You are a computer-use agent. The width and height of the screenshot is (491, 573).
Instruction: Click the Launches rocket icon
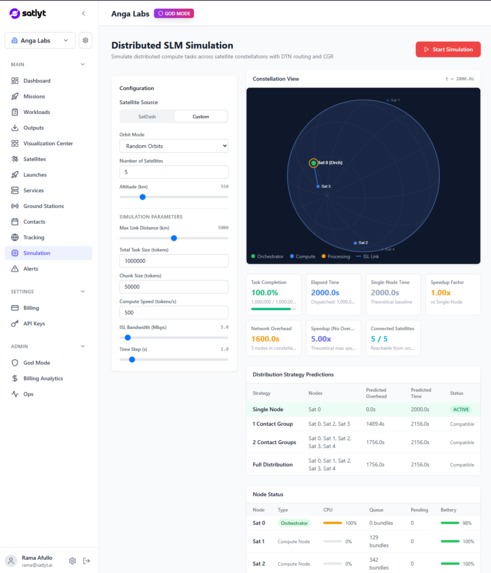[x=15, y=175]
